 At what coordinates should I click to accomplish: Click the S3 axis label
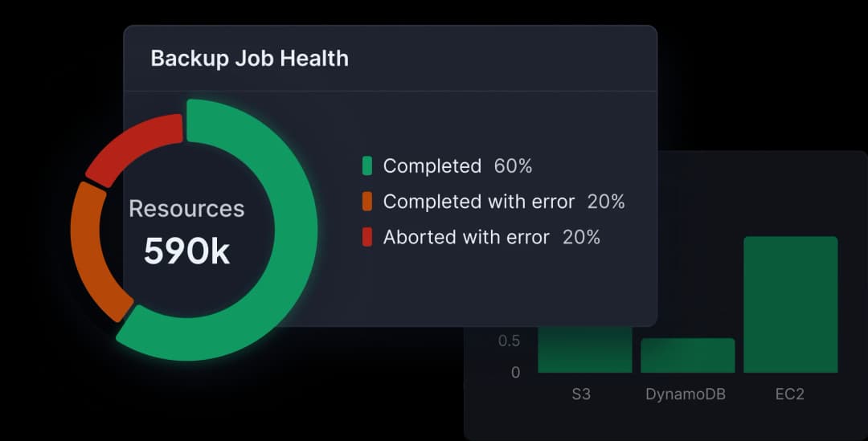coord(581,394)
